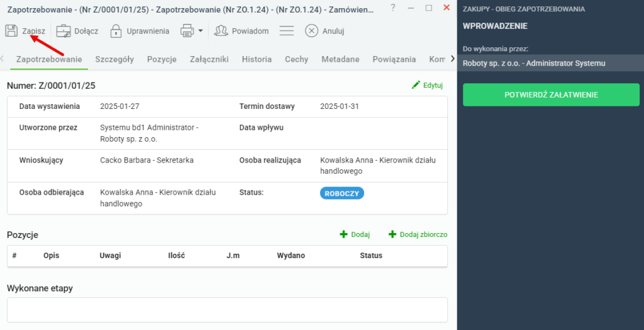The width and height of the screenshot is (644, 330).
Task: Click the Wnioskujący label
Action: coord(41,160)
